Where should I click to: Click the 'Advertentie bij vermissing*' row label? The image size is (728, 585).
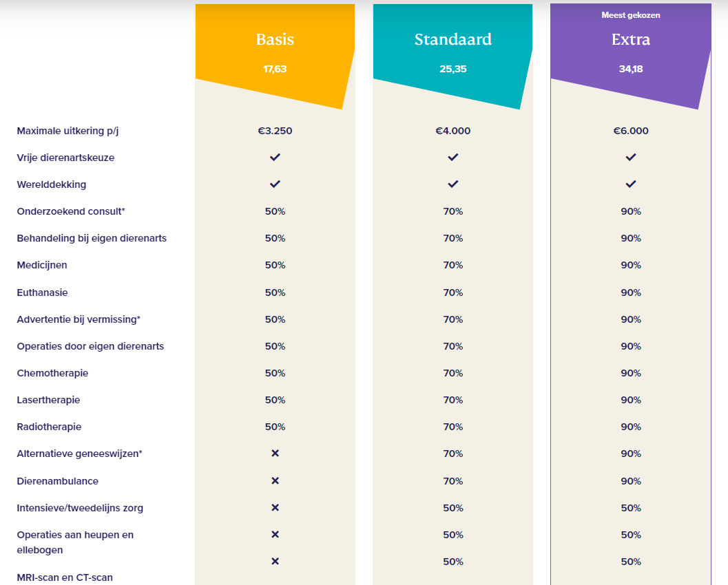coord(79,319)
